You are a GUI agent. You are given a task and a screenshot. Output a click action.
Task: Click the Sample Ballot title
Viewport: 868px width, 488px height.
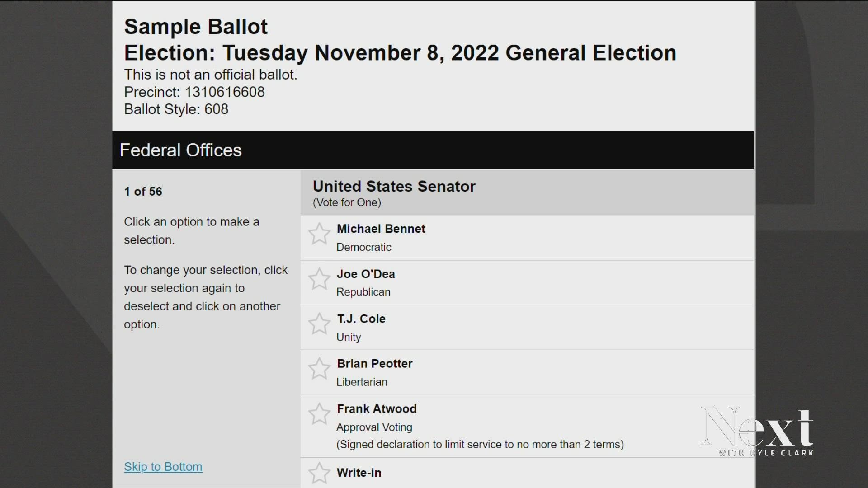[196, 27]
